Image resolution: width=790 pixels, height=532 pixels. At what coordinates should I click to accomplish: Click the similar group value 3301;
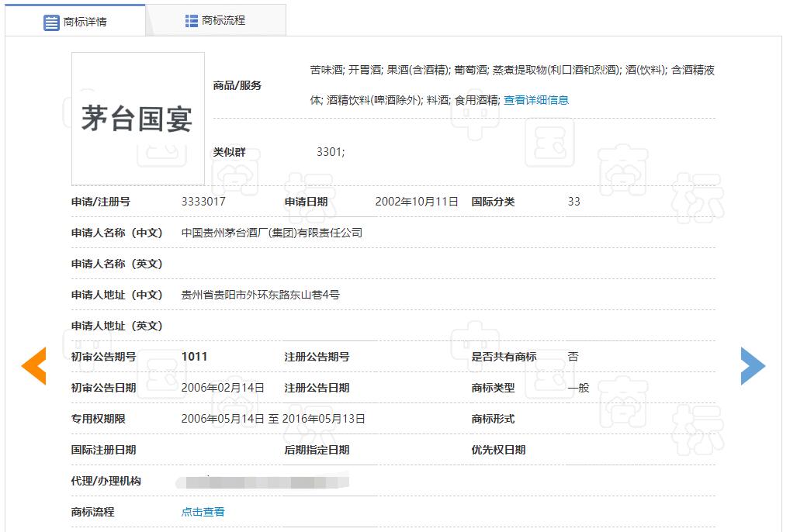tap(331, 152)
